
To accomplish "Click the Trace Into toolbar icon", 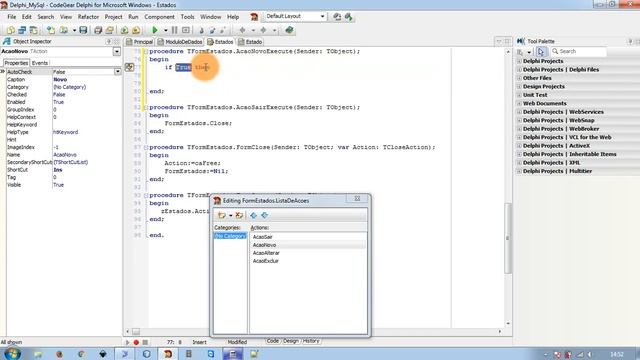I will pos(201,30).
